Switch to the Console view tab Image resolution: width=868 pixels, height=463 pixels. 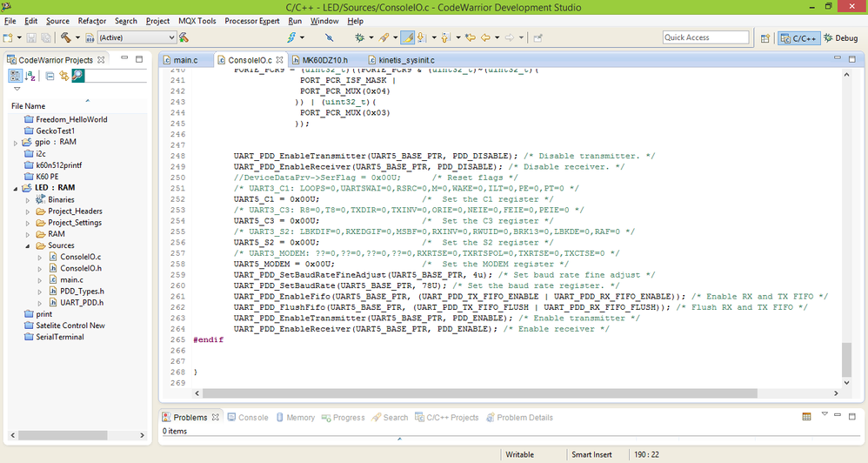248,418
